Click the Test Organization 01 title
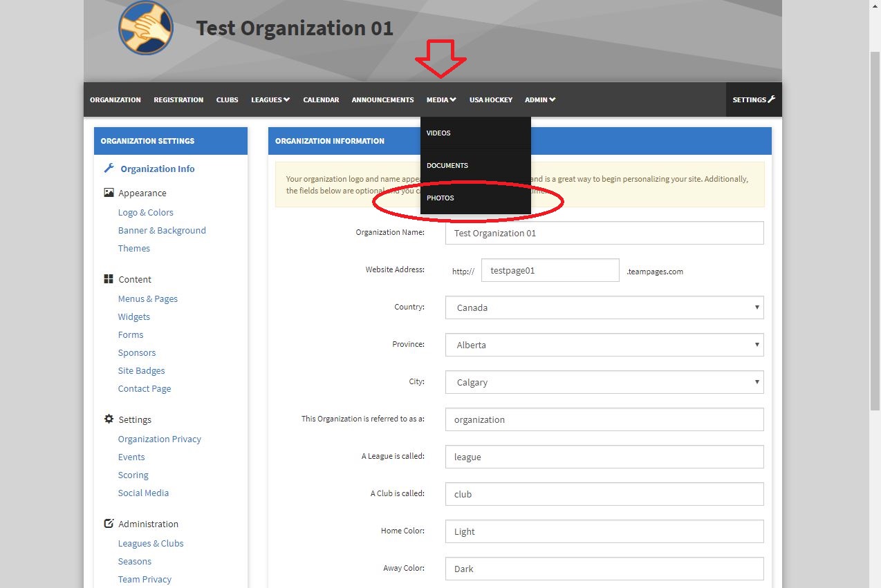 (295, 28)
